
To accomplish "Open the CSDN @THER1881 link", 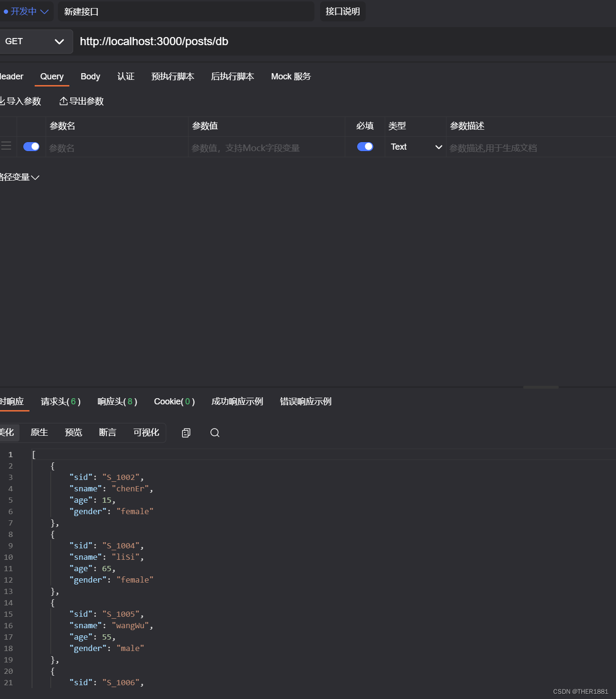I will pyautogui.click(x=580, y=691).
